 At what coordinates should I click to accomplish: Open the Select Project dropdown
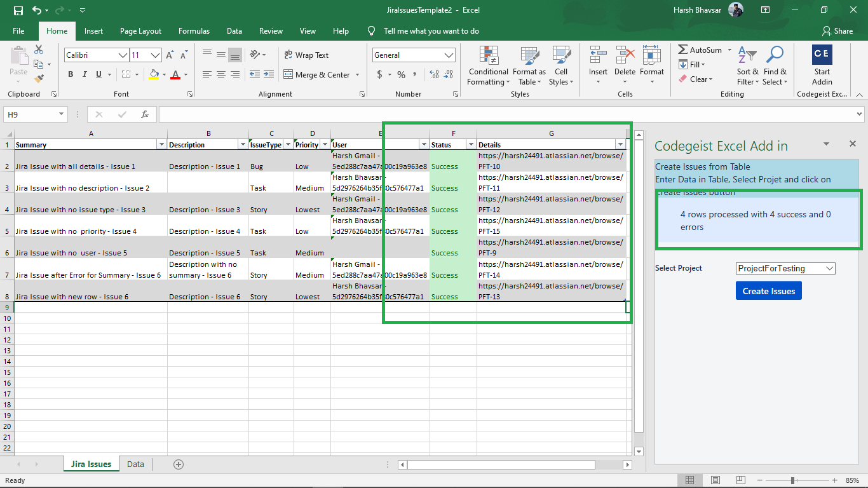pyautogui.click(x=786, y=268)
